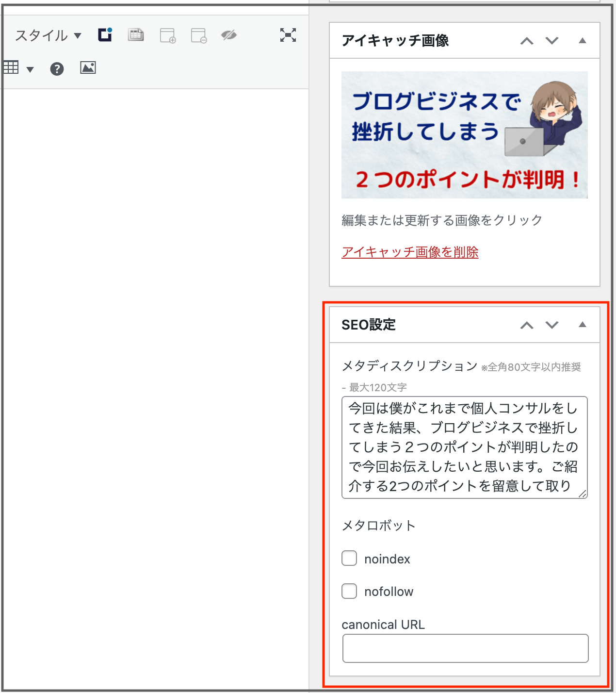
Task: Toggle the crossed-out eye visibility icon
Action: [x=229, y=35]
